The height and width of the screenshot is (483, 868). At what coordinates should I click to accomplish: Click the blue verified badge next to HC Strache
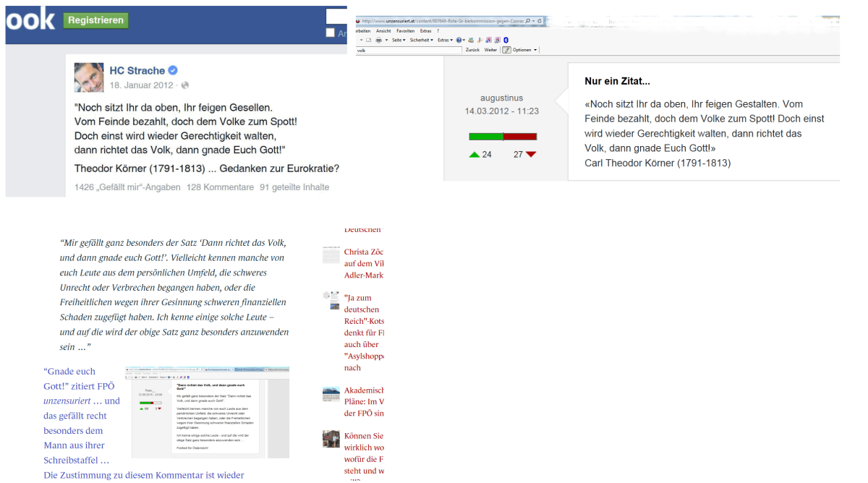[x=173, y=70]
